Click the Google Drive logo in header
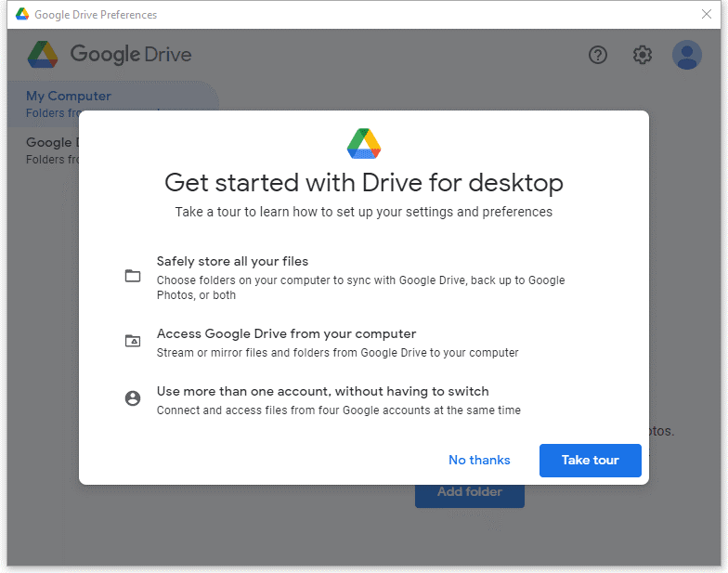The height and width of the screenshot is (573, 728). tap(43, 54)
